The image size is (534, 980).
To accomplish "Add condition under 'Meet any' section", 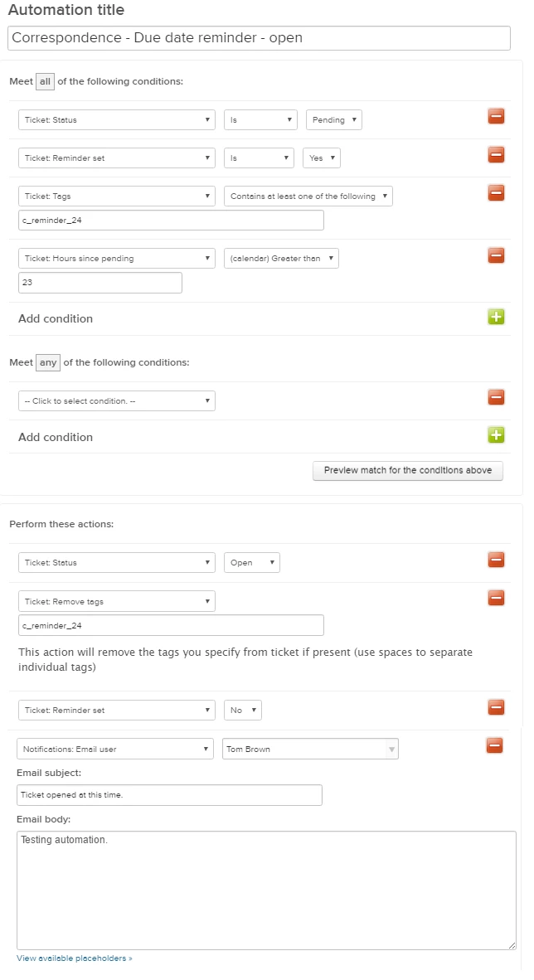I will (496, 435).
